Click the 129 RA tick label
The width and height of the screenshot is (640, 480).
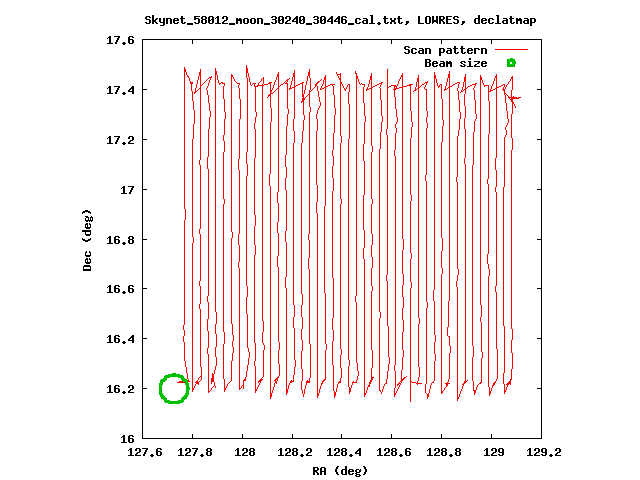click(x=494, y=452)
